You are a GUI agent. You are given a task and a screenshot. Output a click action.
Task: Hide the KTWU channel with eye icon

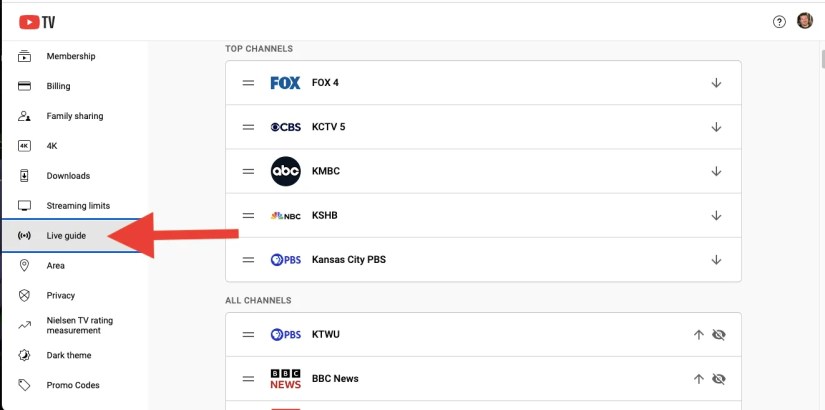click(719, 334)
